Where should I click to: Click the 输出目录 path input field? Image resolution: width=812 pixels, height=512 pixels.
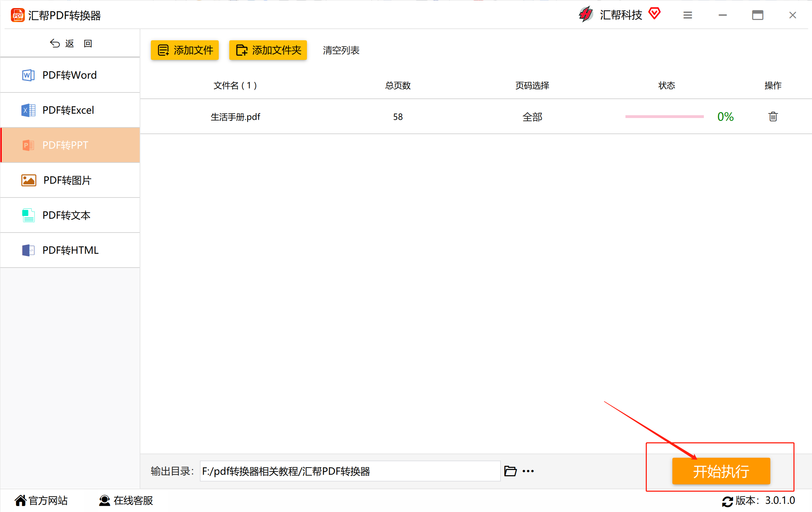click(350, 471)
